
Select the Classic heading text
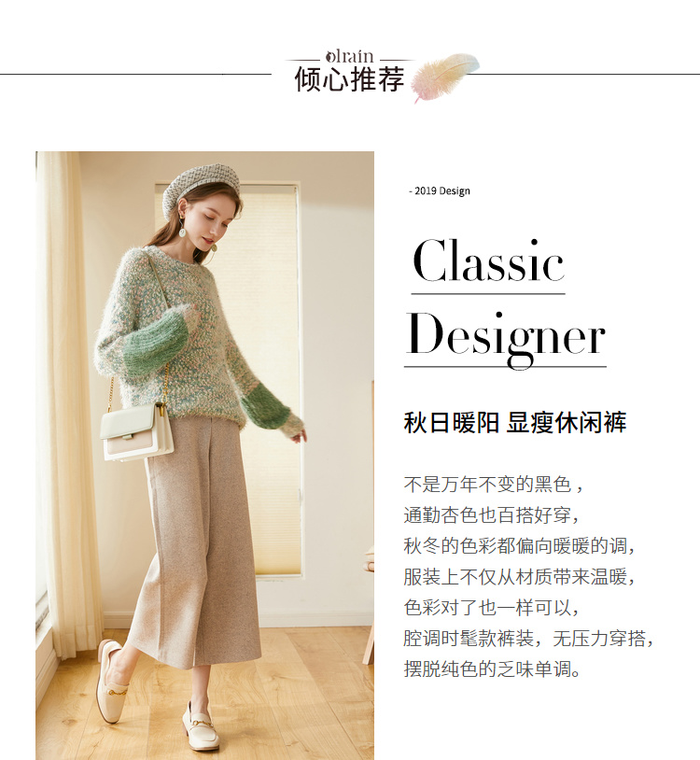pyautogui.click(x=488, y=260)
